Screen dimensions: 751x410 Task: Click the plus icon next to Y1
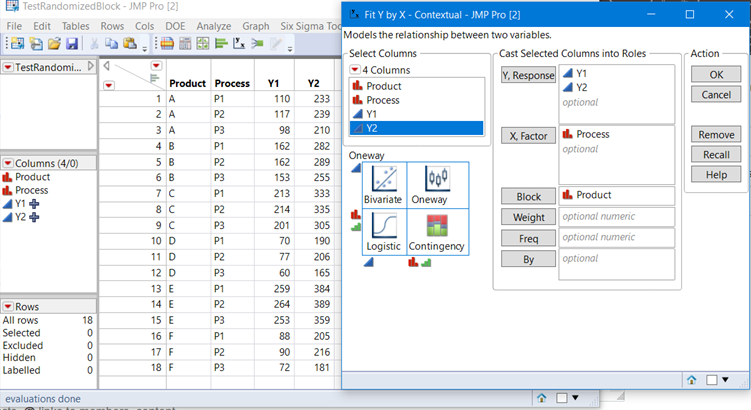pos(34,204)
